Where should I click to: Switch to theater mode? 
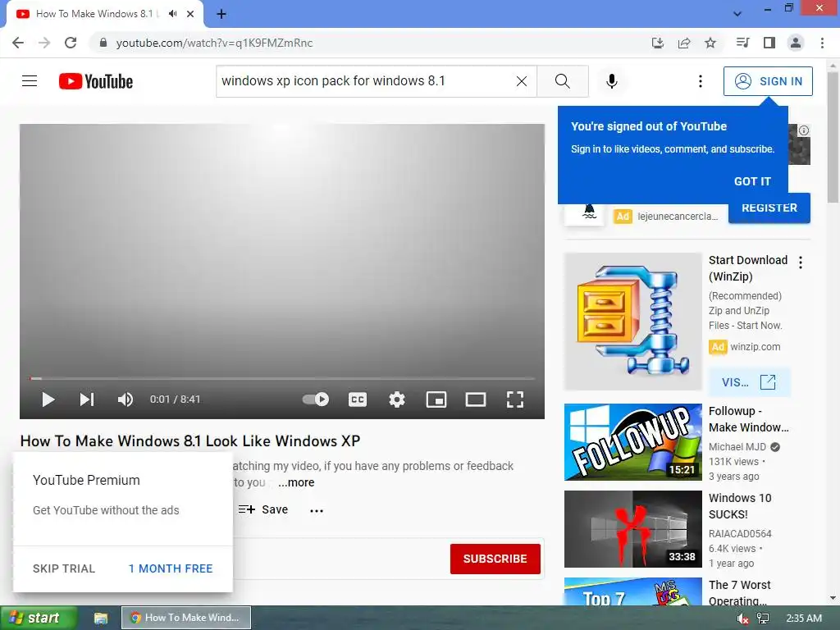point(476,399)
